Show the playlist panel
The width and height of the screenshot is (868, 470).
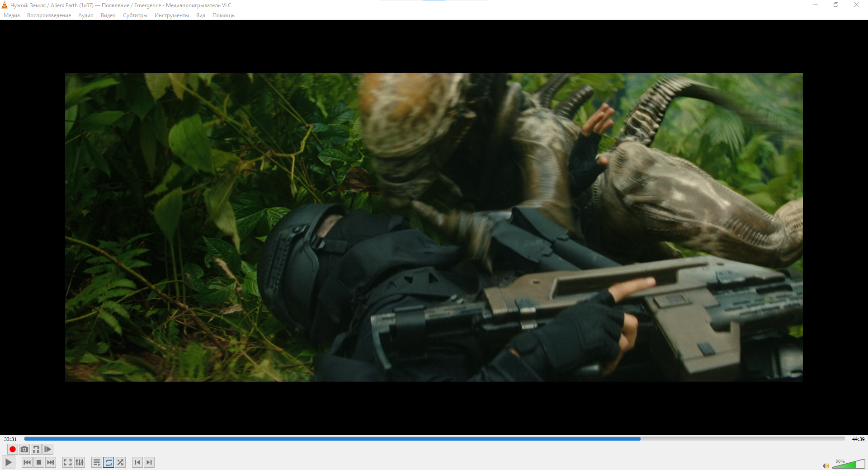pyautogui.click(x=97, y=462)
